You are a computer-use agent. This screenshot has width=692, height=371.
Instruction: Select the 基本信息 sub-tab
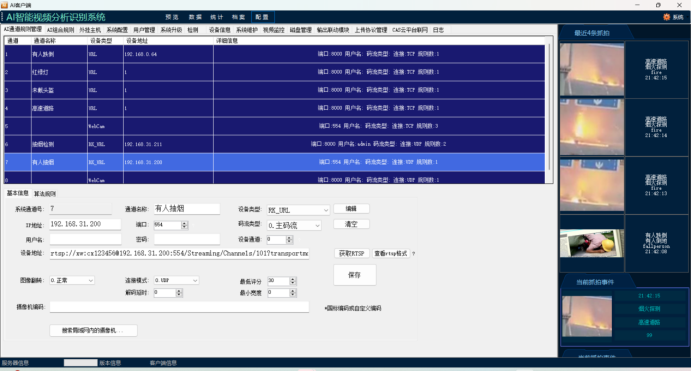click(x=18, y=193)
